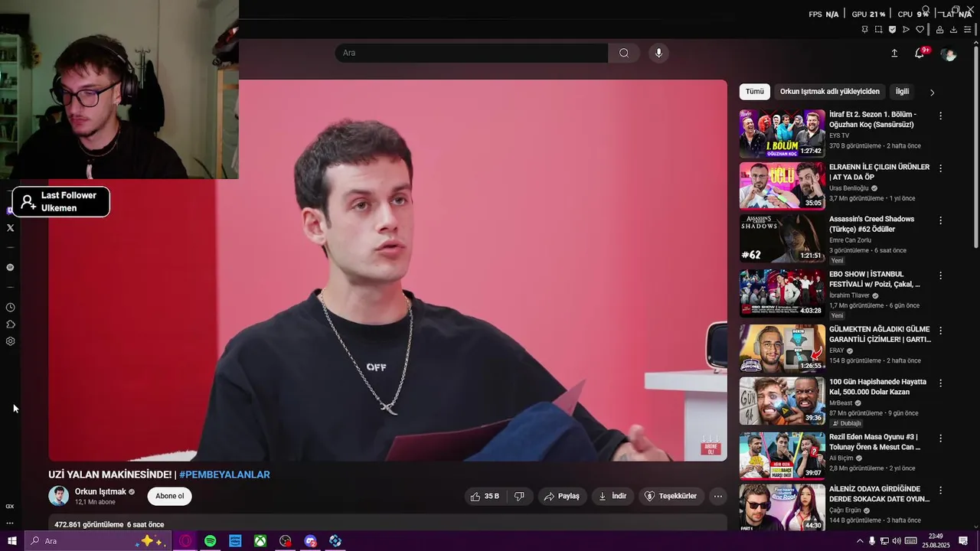Like the video with thumbs-up 35 B
Screen dimensions: 980x551
pyautogui.click(x=484, y=496)
